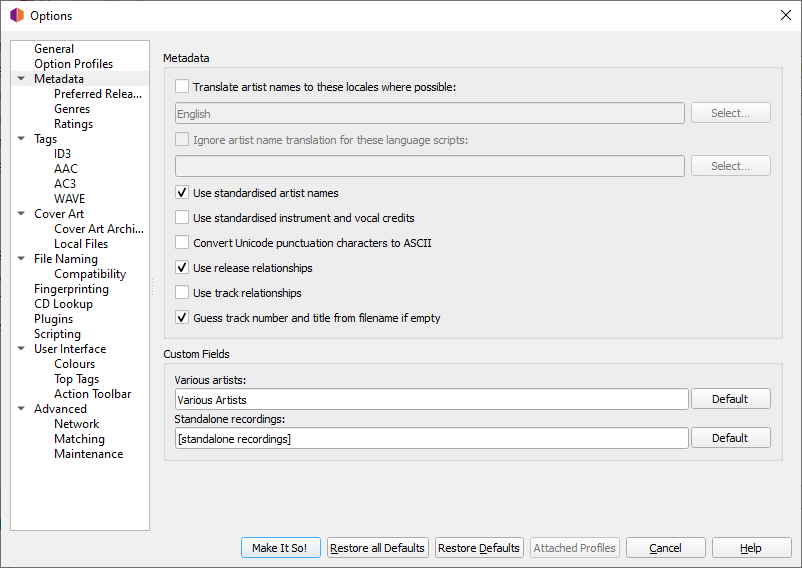Collapse the Cover Art section arrow
Screen dimensions: 802x568
pos(21,214)
